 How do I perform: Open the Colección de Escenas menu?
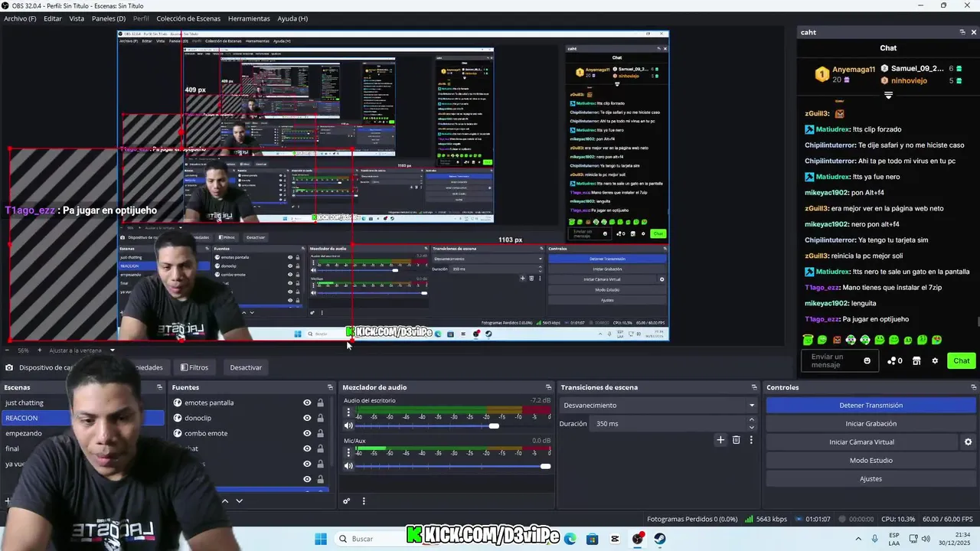188,18
